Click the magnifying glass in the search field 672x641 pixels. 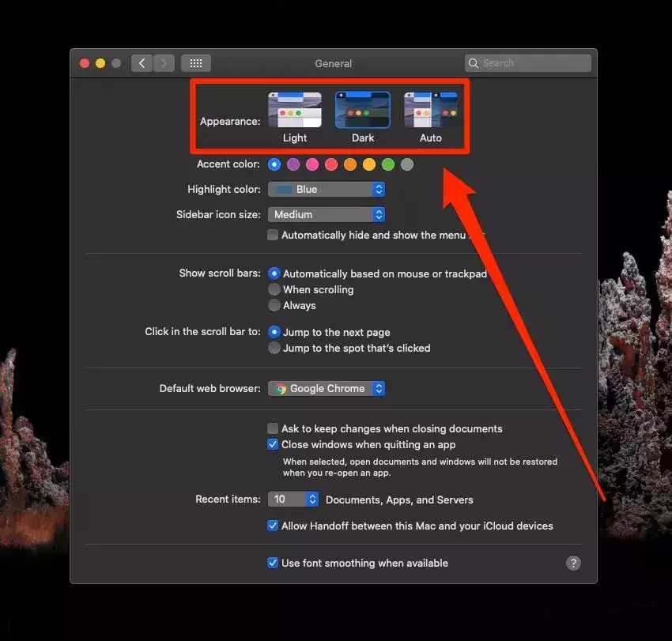(x=473, y=63)
